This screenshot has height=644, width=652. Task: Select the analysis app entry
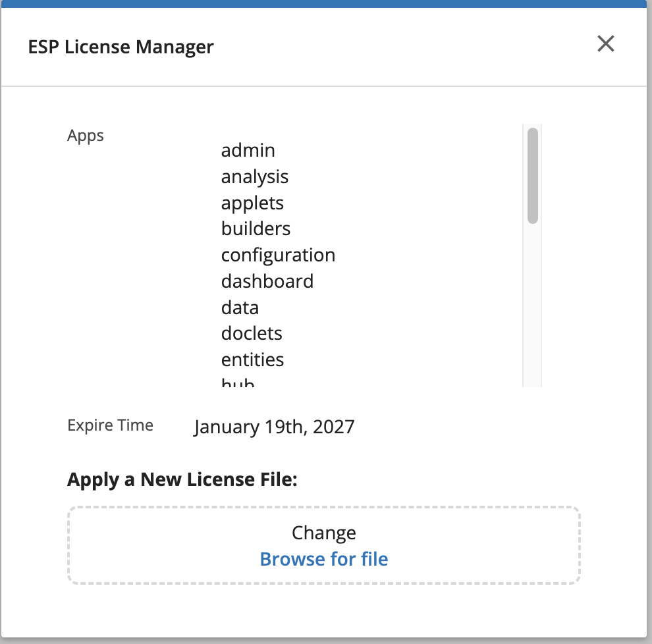pyautogui.click(x=254, y=176)
